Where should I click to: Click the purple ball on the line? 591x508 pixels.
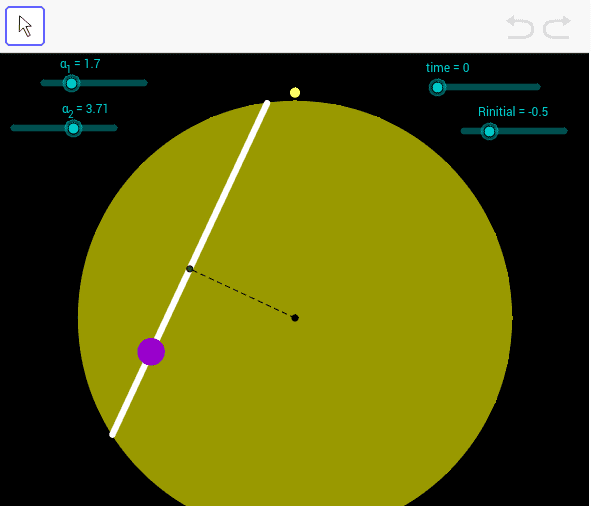pos(151,352)
